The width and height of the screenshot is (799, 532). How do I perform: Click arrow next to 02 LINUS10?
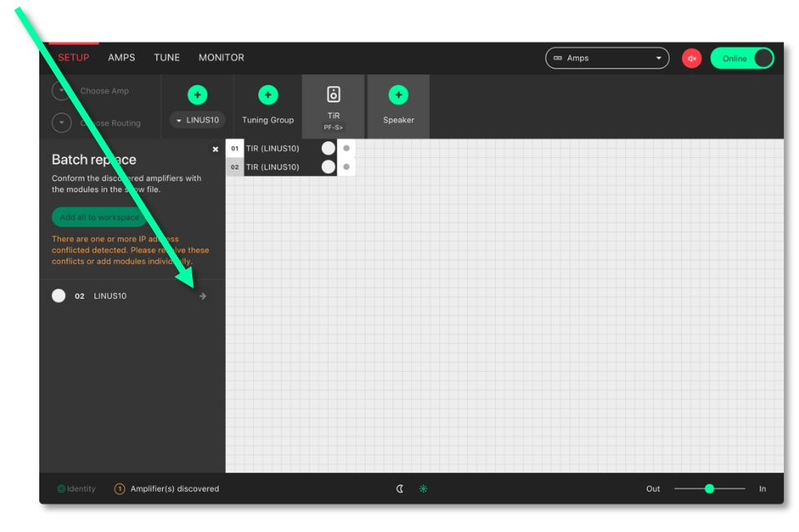click(202, 296)
